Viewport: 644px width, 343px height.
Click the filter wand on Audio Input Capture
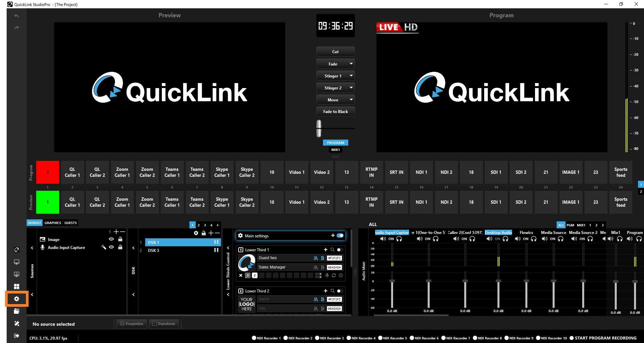(104, 247)
